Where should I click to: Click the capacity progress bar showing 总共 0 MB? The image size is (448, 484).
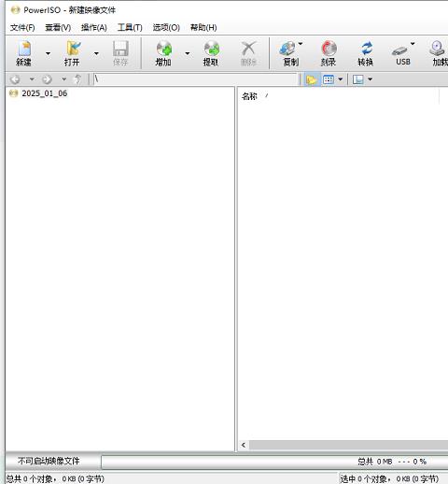(x=274, y=462)
